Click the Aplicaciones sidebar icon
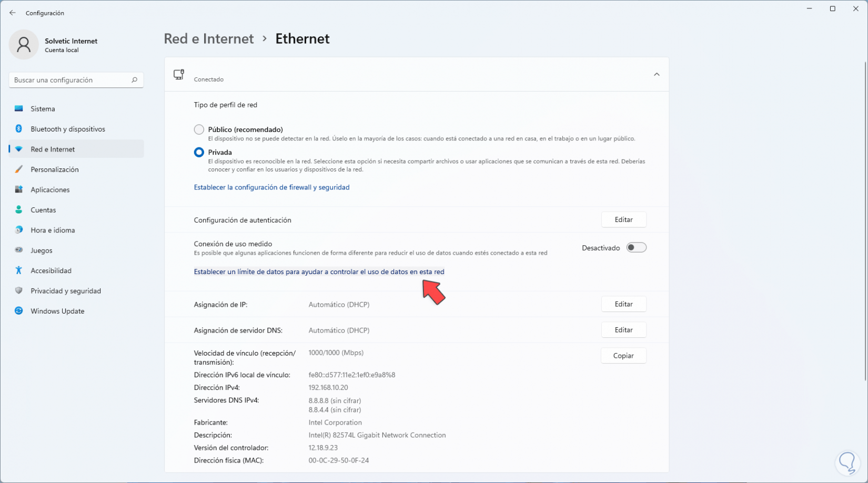 point(19,189)
